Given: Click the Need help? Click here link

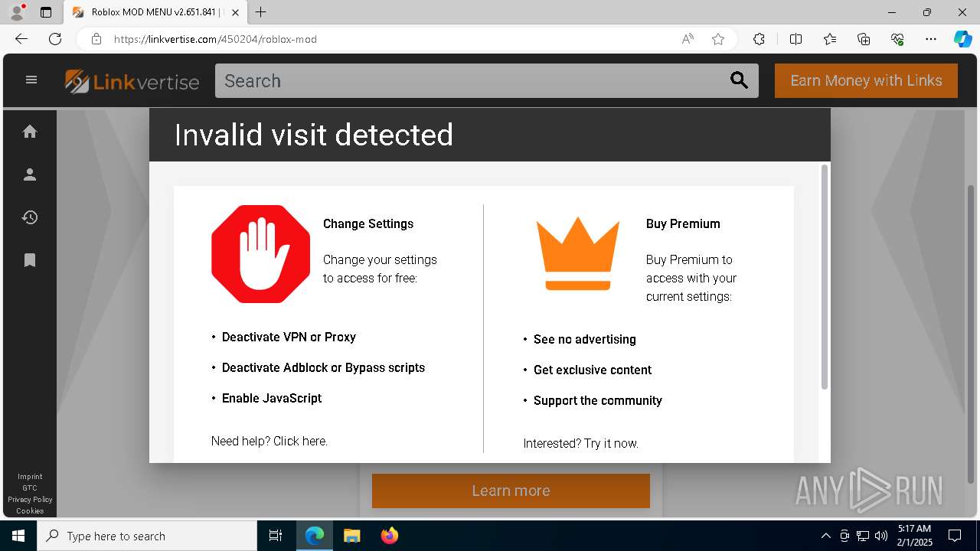Looking at the screenshot, I should [x=269, y=441].
